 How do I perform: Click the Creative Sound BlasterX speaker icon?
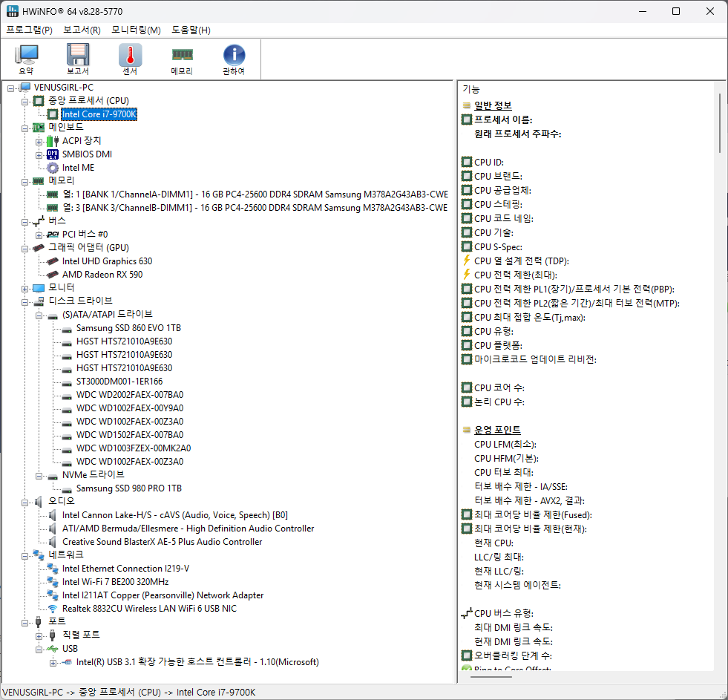tap(53, 542)
